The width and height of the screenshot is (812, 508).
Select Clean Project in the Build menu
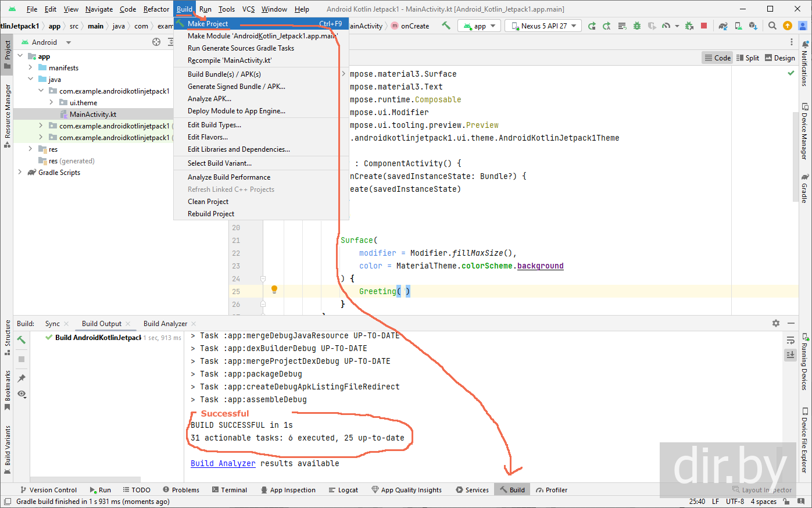click(208, 202)
